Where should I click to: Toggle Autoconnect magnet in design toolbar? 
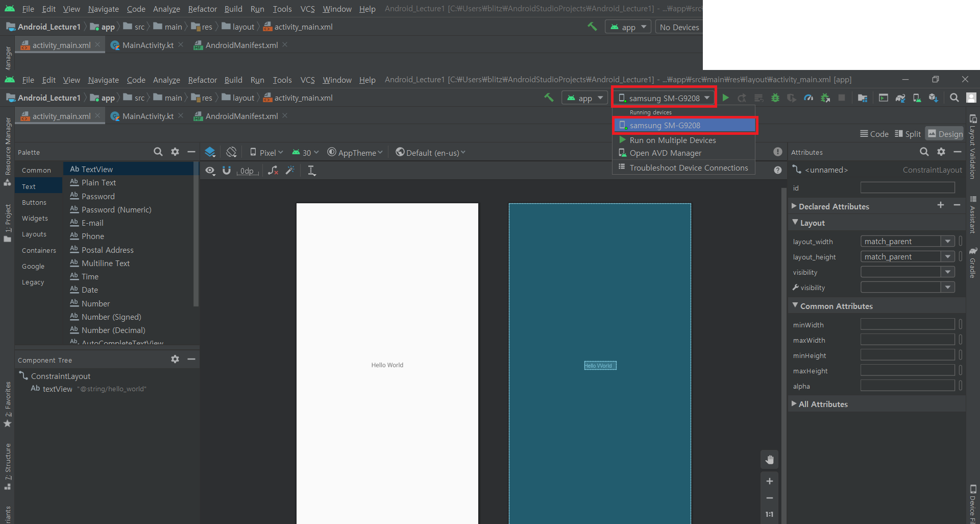tap(227, 171)
